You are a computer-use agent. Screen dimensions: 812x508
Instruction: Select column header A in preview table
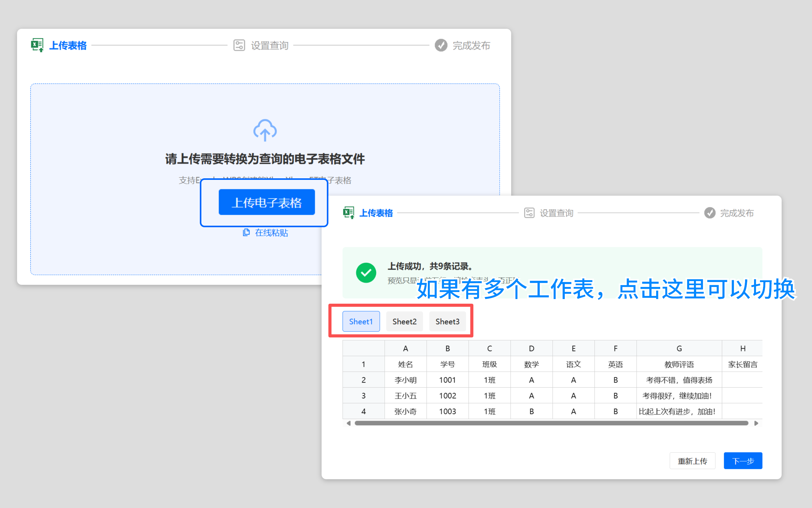pos(406,348)
